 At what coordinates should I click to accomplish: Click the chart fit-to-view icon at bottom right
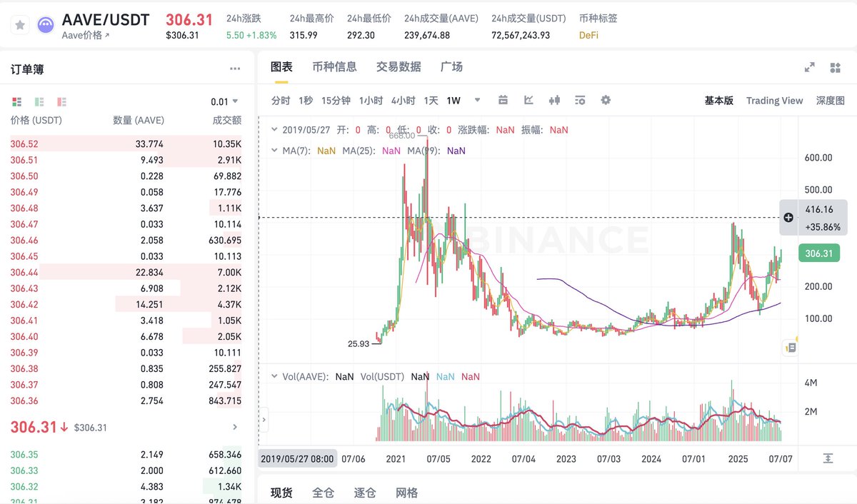[828, 458]
